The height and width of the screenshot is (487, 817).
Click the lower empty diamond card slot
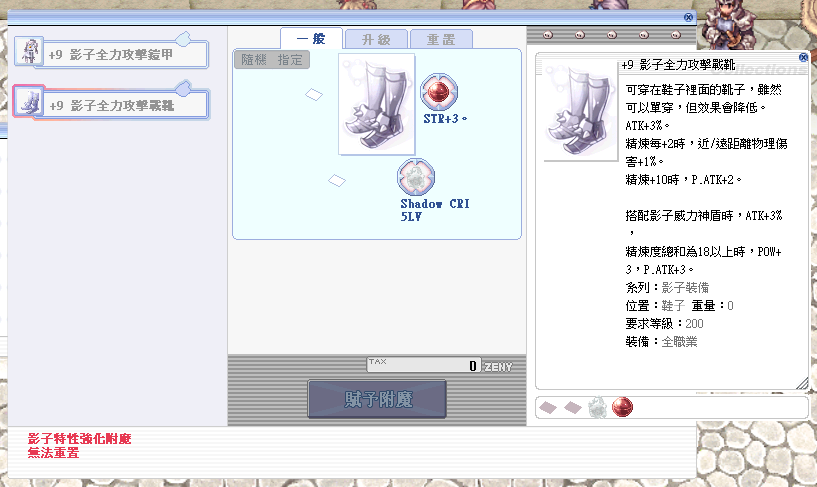[x=337, y=180]
